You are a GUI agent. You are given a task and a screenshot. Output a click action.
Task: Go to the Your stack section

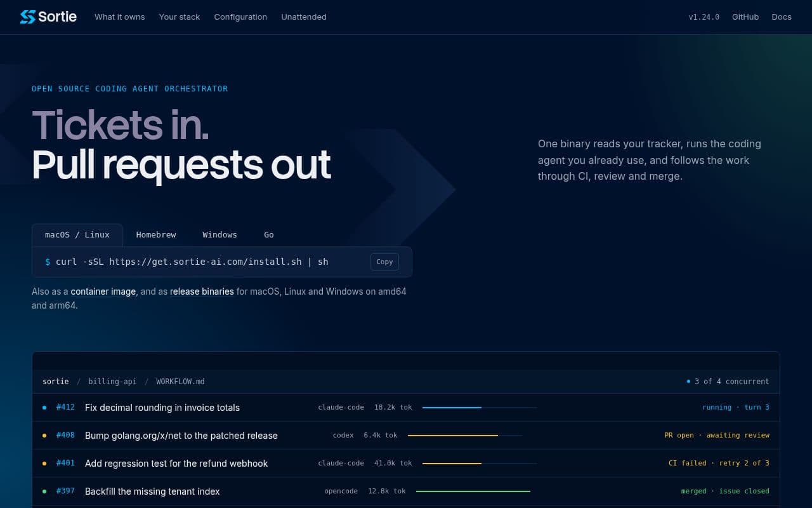[x=180, y=17]
